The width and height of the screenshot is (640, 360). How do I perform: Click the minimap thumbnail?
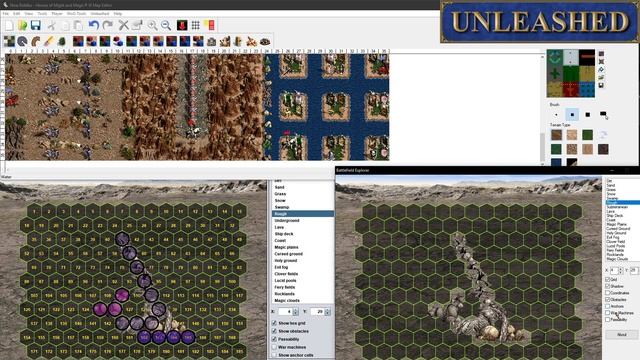pos(571,73)
